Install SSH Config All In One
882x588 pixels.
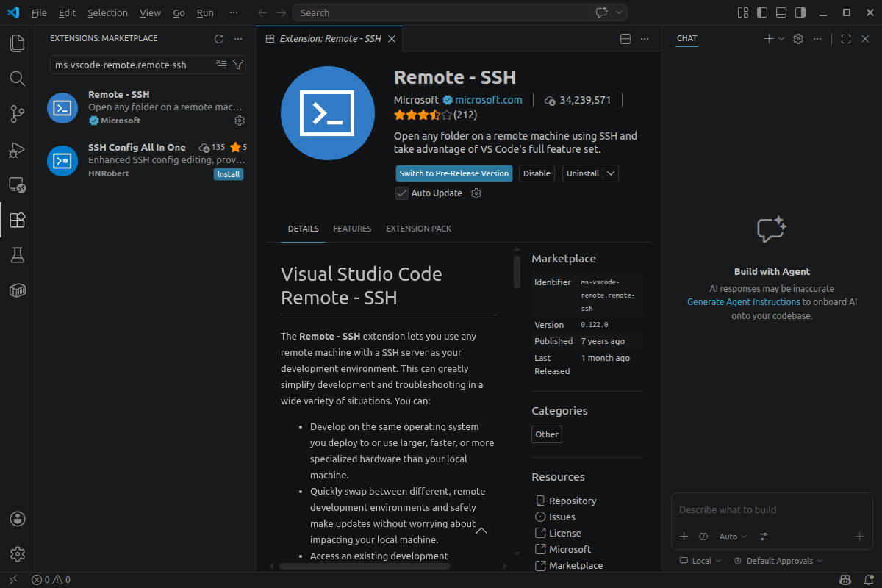229,174
